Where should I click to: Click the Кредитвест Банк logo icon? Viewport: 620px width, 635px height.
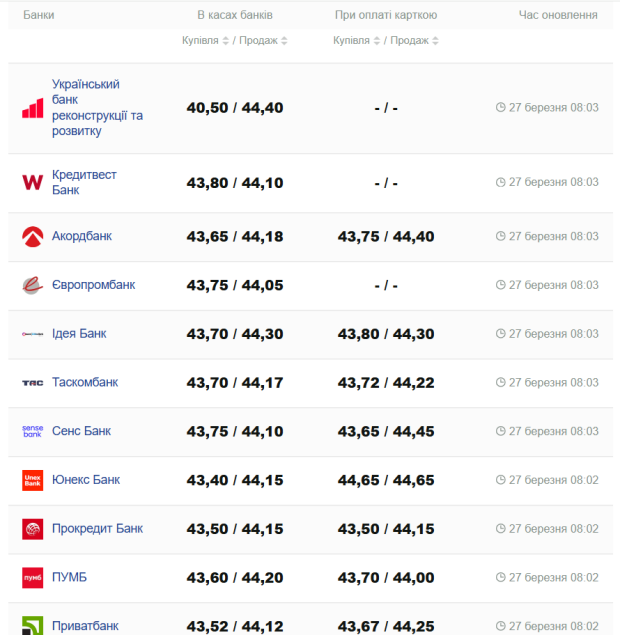click(x=33, y=183)
